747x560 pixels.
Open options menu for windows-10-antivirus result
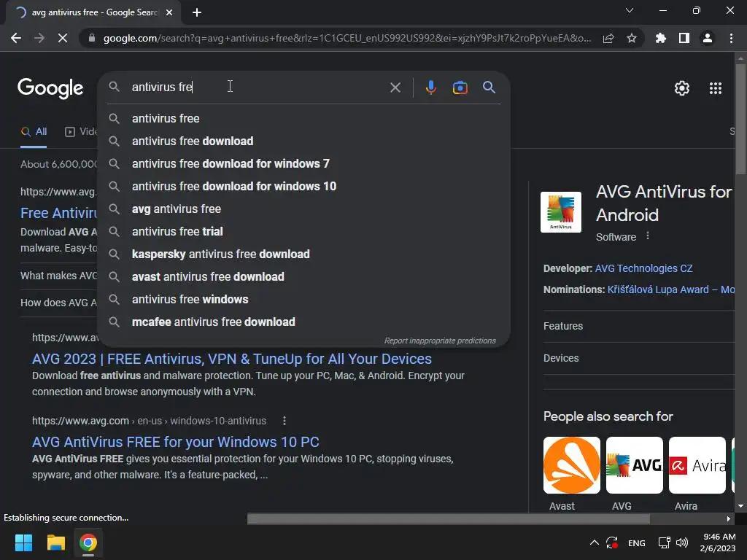(x=285, y=421)
